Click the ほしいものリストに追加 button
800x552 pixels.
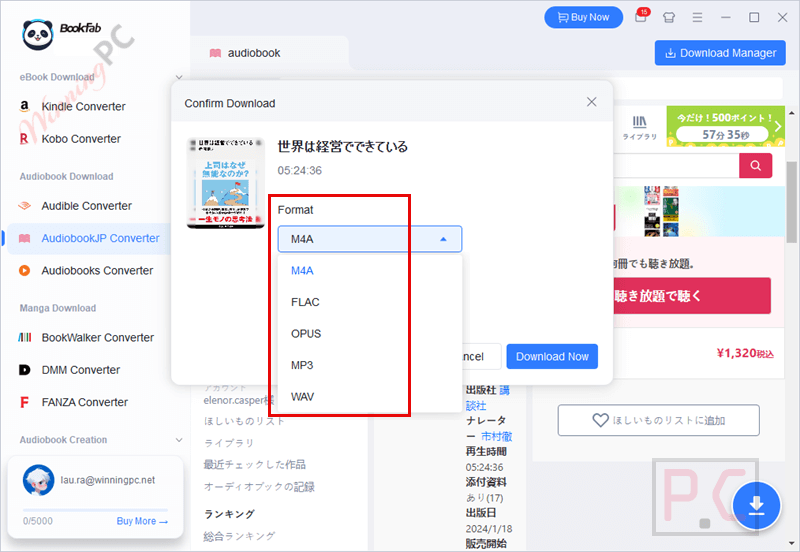pos(658,420)
